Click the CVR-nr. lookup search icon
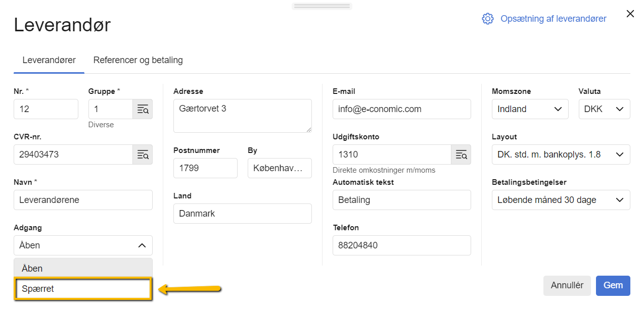Screen dimensions: 644x310 click(143, 154)
